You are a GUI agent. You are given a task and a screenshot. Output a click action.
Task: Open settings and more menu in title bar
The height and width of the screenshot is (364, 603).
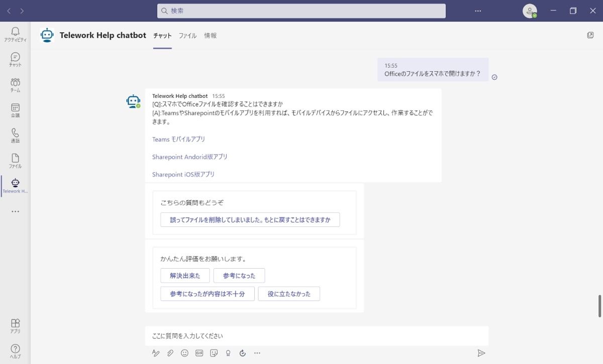click(478, 11)
